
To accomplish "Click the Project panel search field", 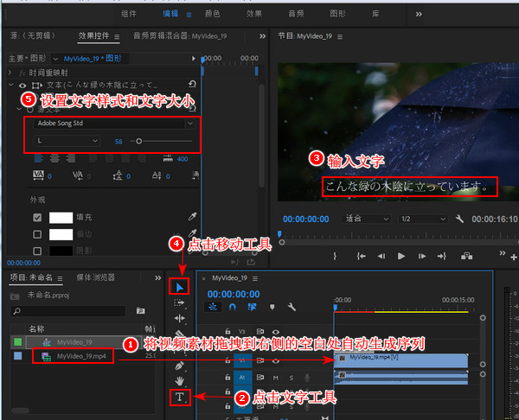I will point(68,311).
